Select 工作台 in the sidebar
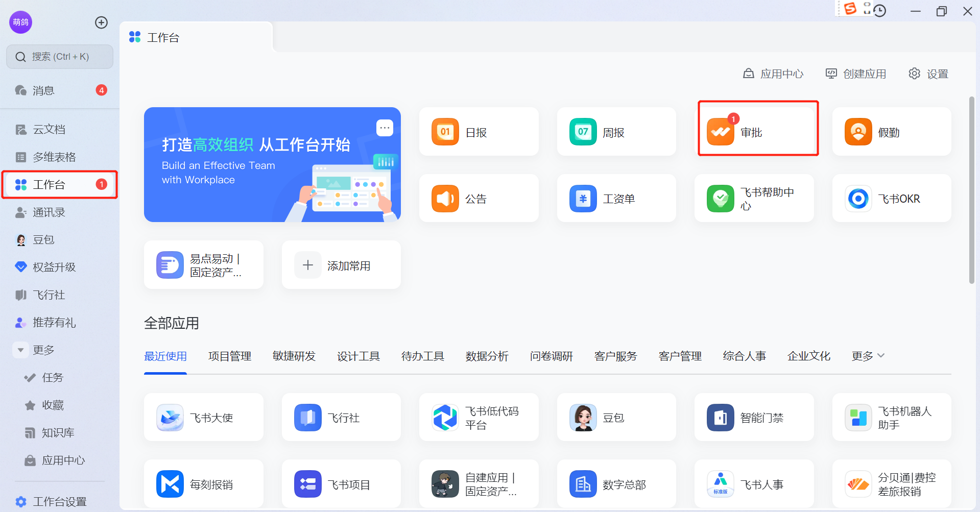980x512 pixels. [60, 185]
